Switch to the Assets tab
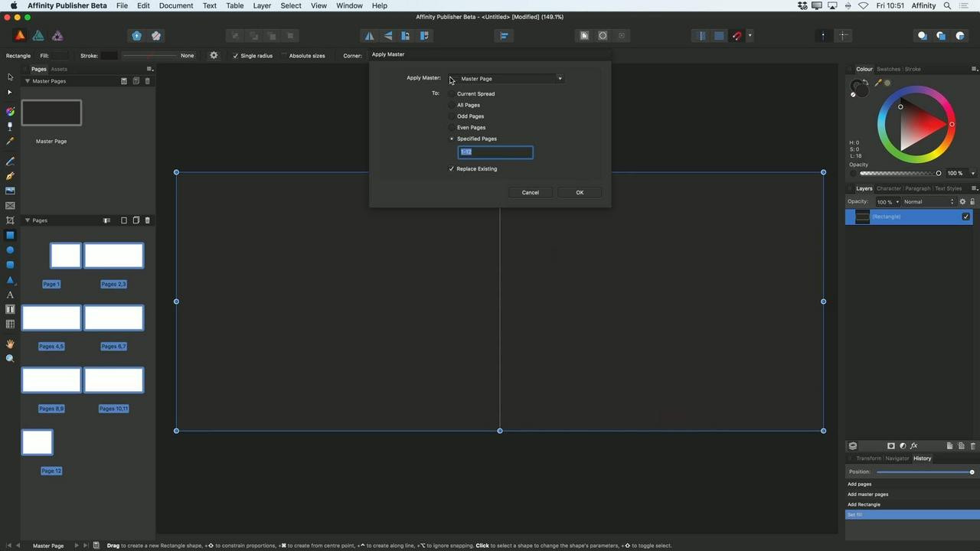The width and height of the screenshot is (980, 551). point(59,69)
